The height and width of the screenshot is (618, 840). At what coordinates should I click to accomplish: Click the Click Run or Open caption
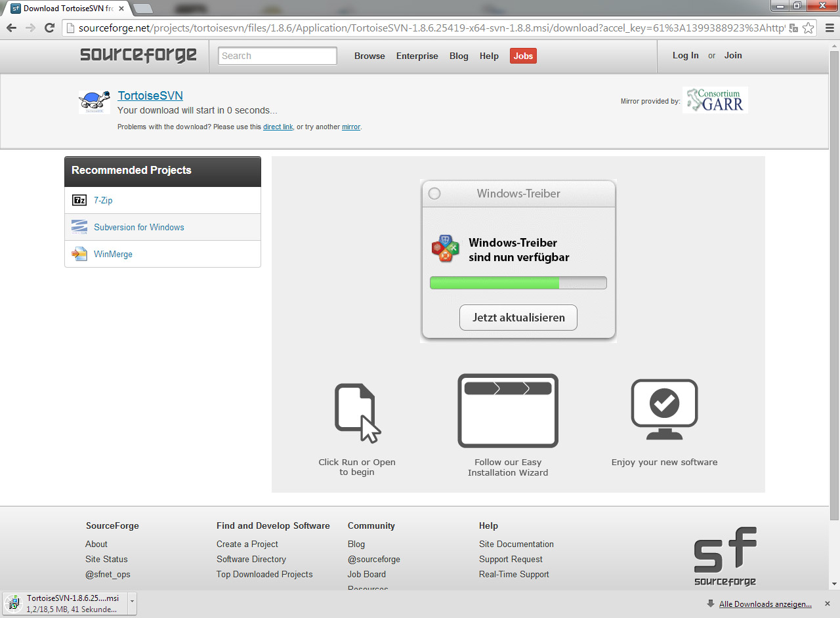click(x=357, y=467)
